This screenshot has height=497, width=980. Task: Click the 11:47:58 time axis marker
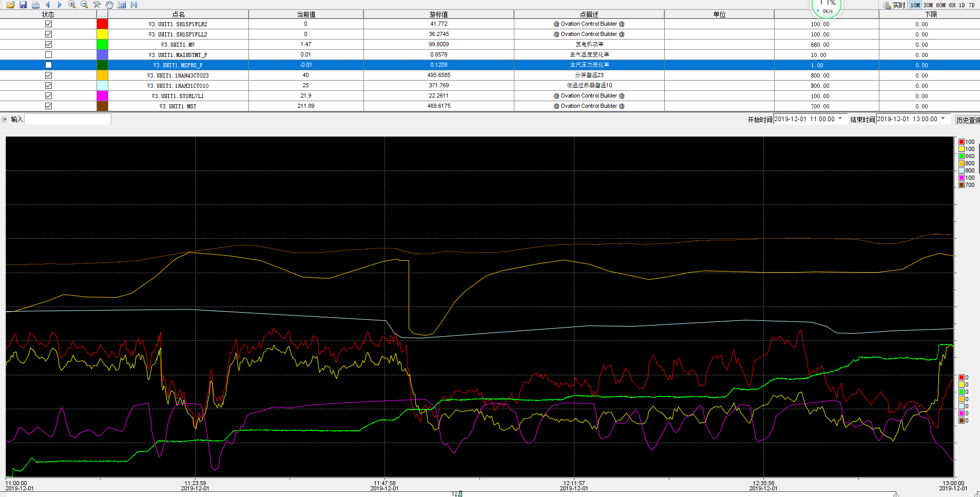[385, 486]
